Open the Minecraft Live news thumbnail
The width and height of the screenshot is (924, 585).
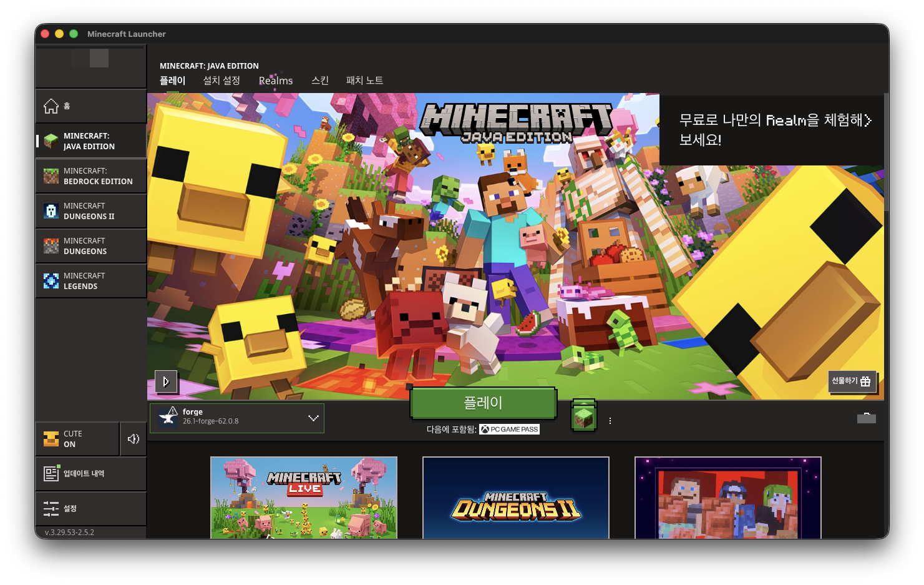point(304,498)
